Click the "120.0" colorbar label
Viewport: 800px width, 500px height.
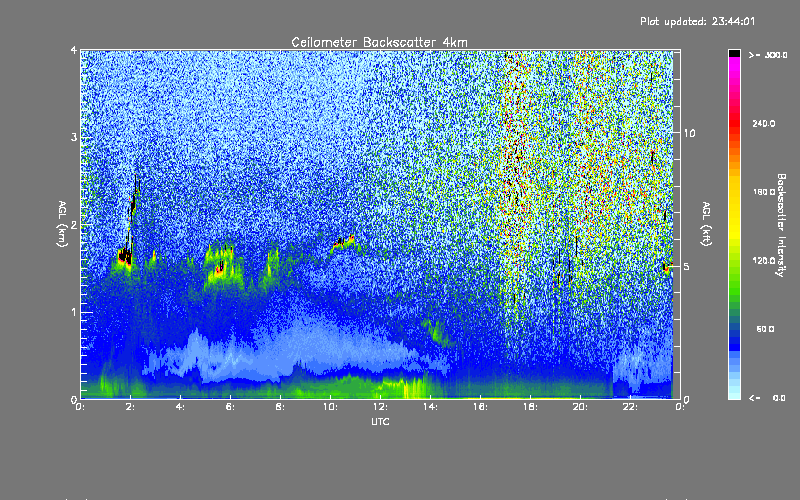[x=764, y=260]
